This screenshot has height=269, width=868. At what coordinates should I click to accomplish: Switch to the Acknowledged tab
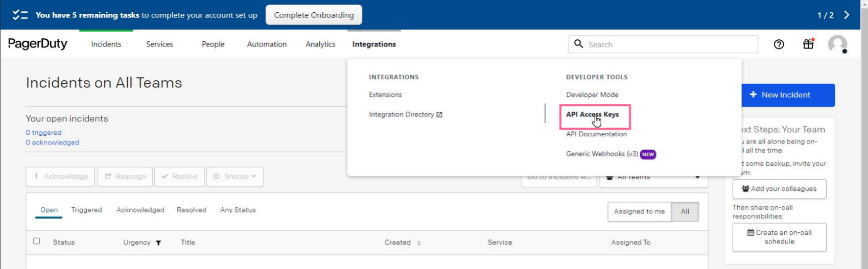pos(140,210)
